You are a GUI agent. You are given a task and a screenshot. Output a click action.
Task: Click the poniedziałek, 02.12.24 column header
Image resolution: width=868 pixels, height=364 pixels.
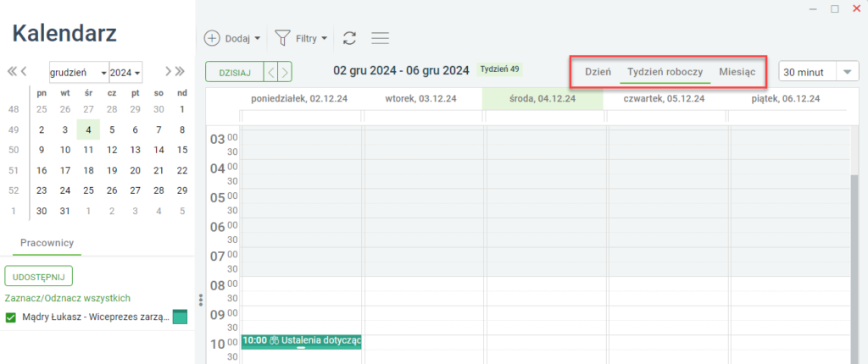pos(301,99)
